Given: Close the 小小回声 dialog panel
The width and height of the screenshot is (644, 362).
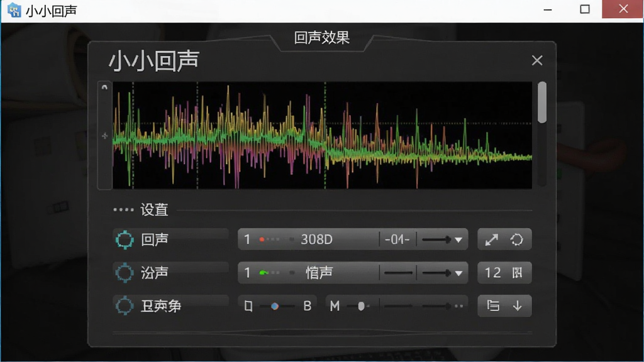Looking at the screenshot, I should (537, 61).
